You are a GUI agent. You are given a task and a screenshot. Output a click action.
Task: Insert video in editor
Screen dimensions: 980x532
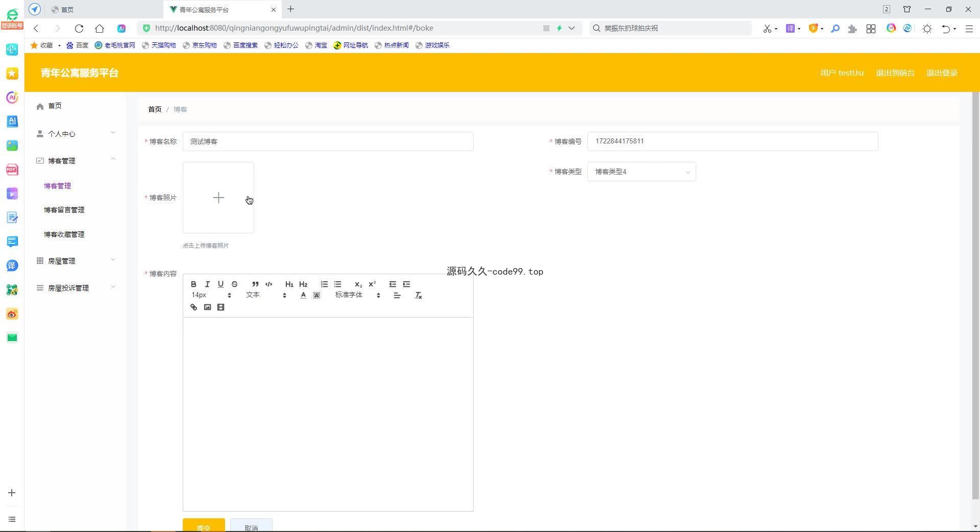[220, 307]
